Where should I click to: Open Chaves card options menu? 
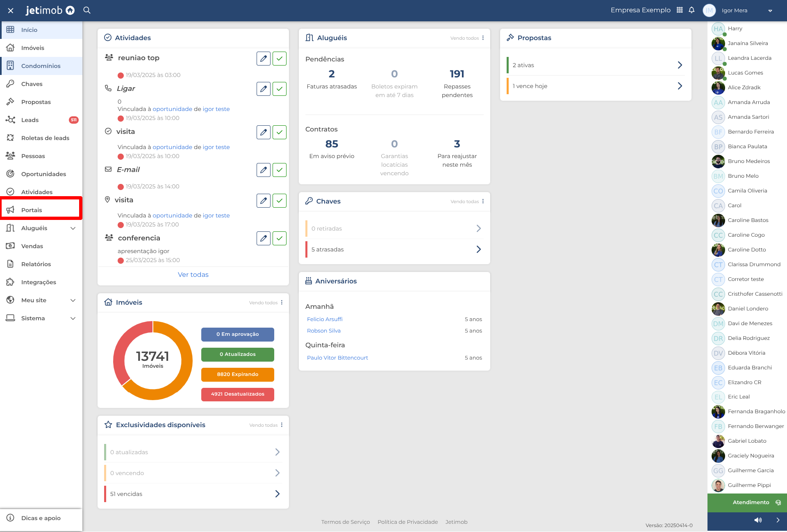click(x=483, y=201)
